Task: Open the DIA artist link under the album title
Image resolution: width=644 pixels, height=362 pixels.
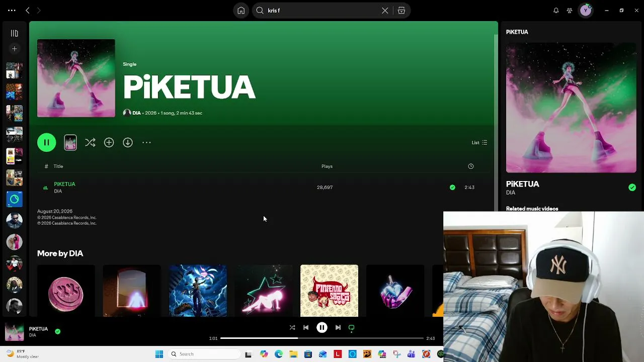Action: [x=136, y=113]
